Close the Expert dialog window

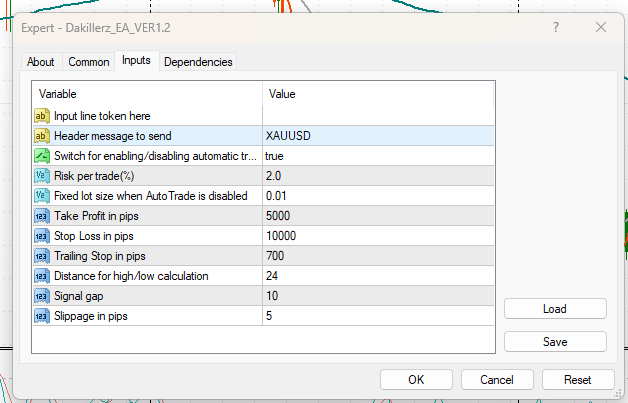[601, 27]
